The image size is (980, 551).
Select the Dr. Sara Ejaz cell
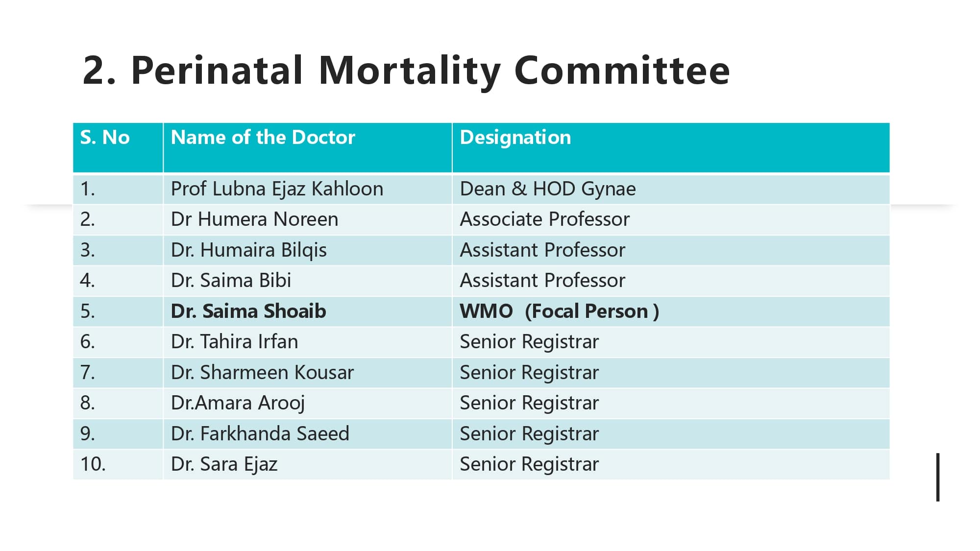pyautogui.click(x=307, y=464)
